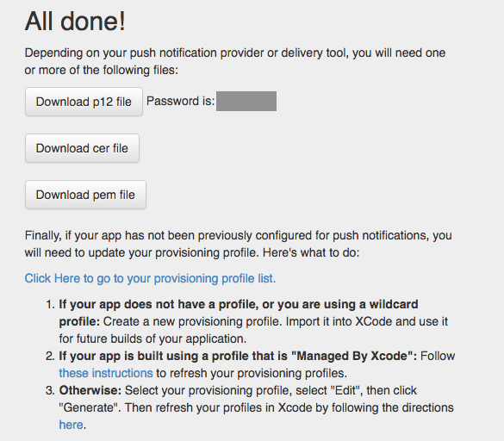Click the Download p12 file button
This screenshot has height=441, width=504.
click(84, 102)
